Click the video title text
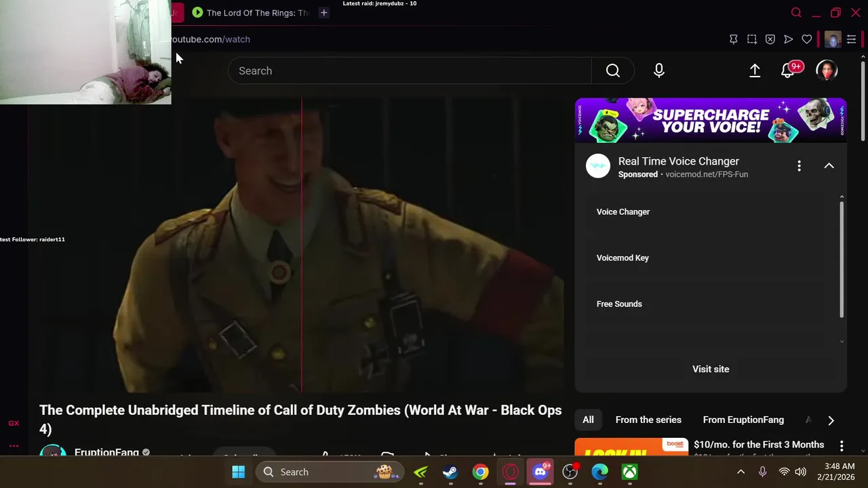This screenshot has height=488, width=868. [x=300, y=419]
